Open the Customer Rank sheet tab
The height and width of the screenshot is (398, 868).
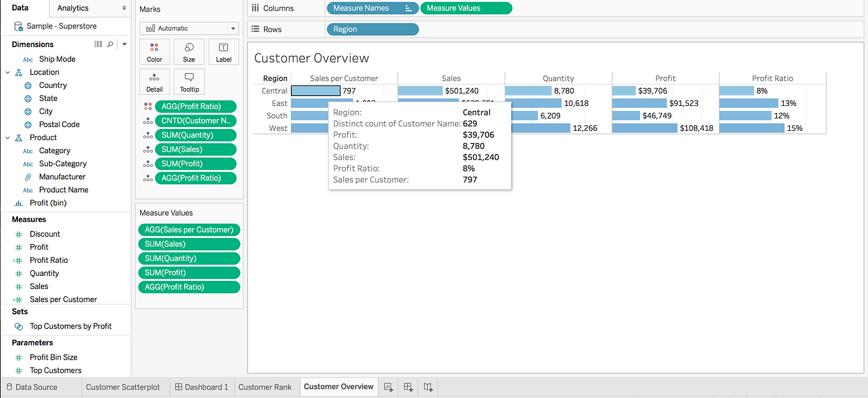click(266, 386)
